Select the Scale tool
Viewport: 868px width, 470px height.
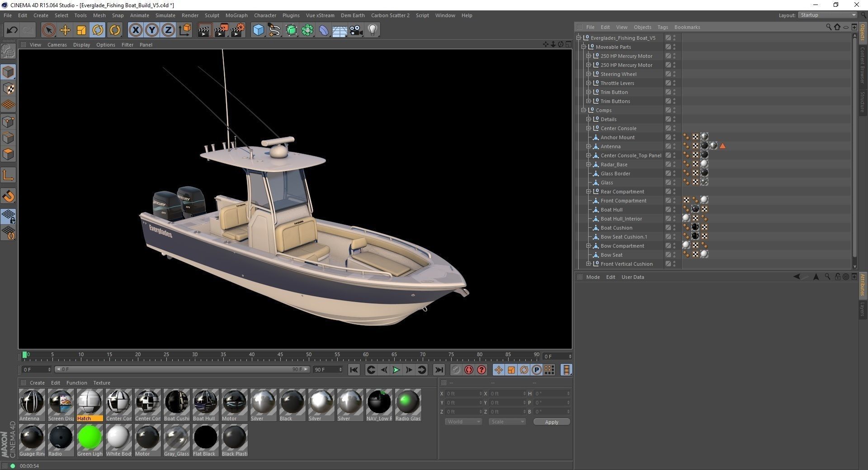pyautogui.click(x=81, y=30)
